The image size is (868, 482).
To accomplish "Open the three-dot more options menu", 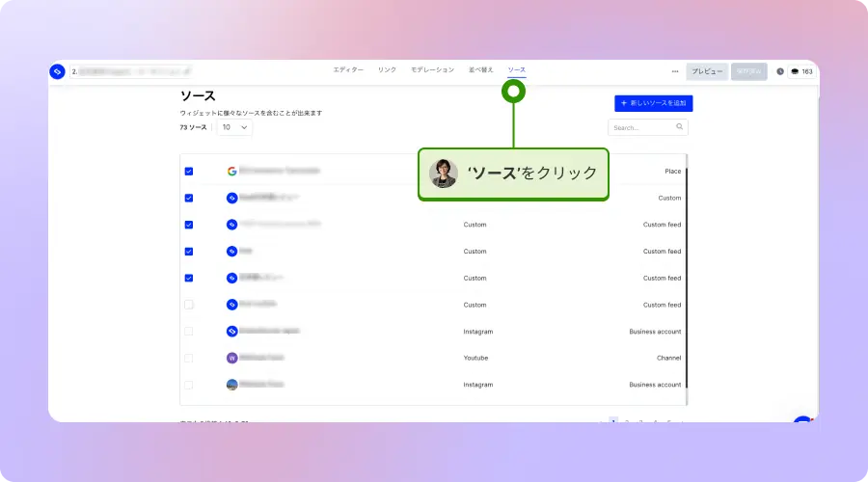I will click(x=675, y=71).
